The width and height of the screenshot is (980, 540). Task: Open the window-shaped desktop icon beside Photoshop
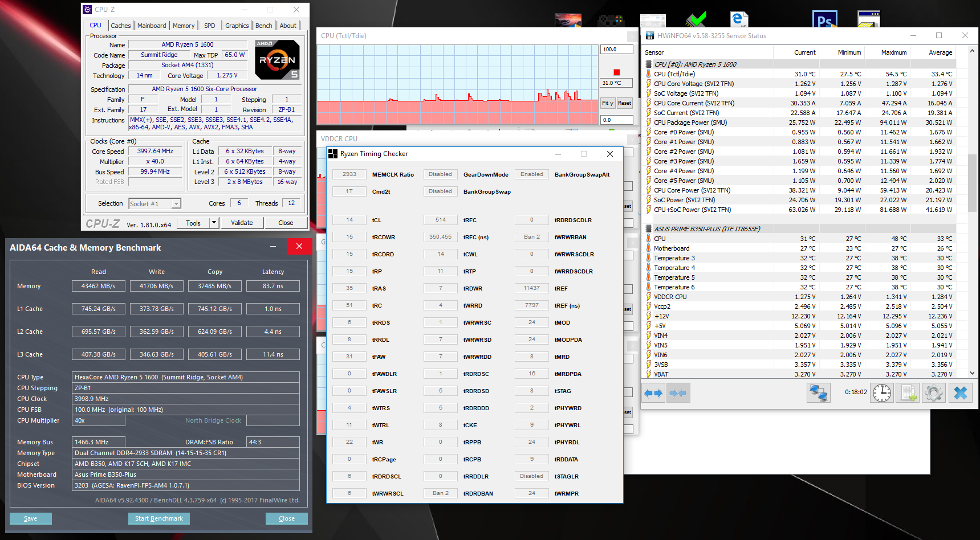869,19
